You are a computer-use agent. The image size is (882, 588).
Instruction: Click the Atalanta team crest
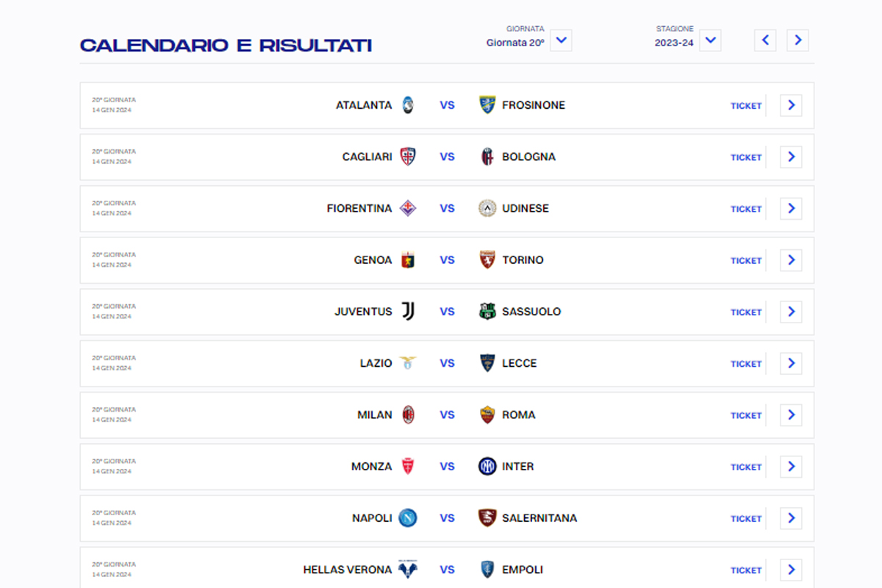pyautogui.click(x=408, y=105)
